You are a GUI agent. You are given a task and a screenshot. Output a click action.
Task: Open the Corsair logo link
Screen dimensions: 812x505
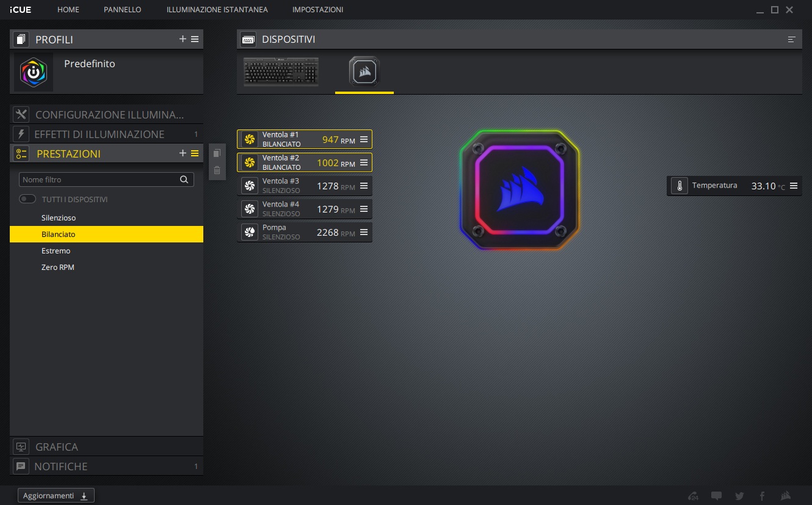pos(786,496)
